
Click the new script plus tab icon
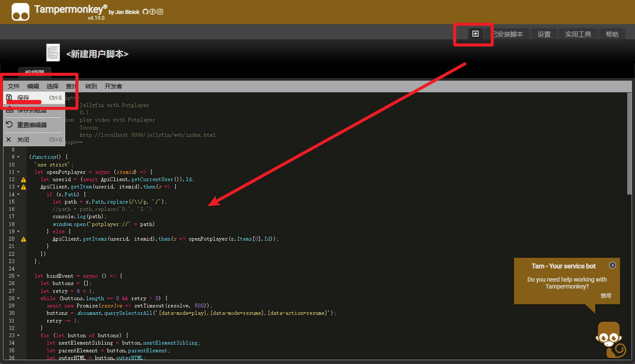[x=475, y=34]
